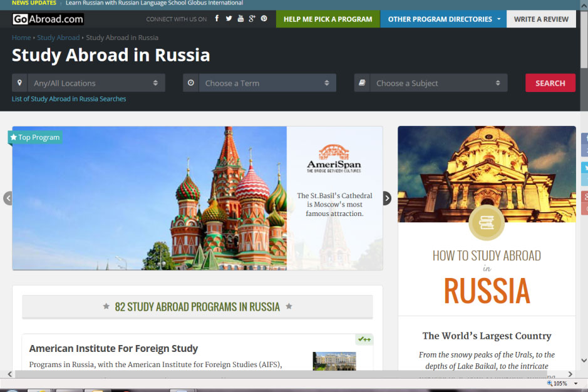Screen dimensions: 588x392
Task: Click the AIFS program palace thumbnail
Action: (334, 361)
